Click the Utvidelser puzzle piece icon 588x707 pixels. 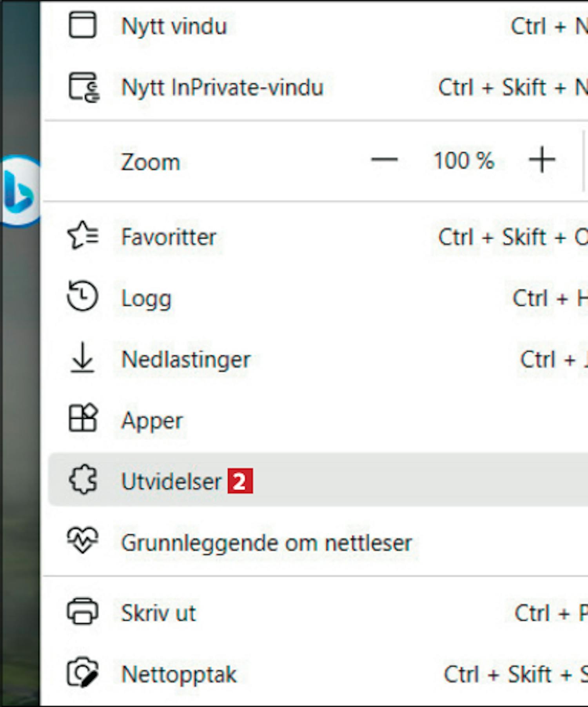click(x=83, y=480)
